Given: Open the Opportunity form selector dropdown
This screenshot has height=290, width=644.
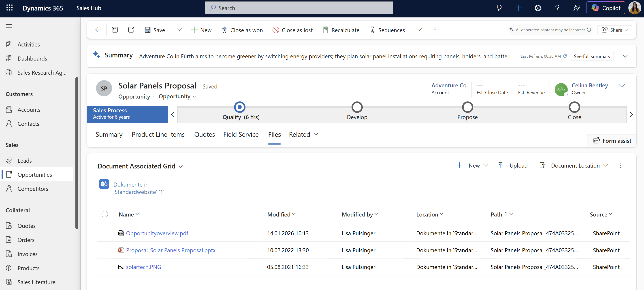Looking at the screenshot, I should pyautogui.click(x=177, y=96).
